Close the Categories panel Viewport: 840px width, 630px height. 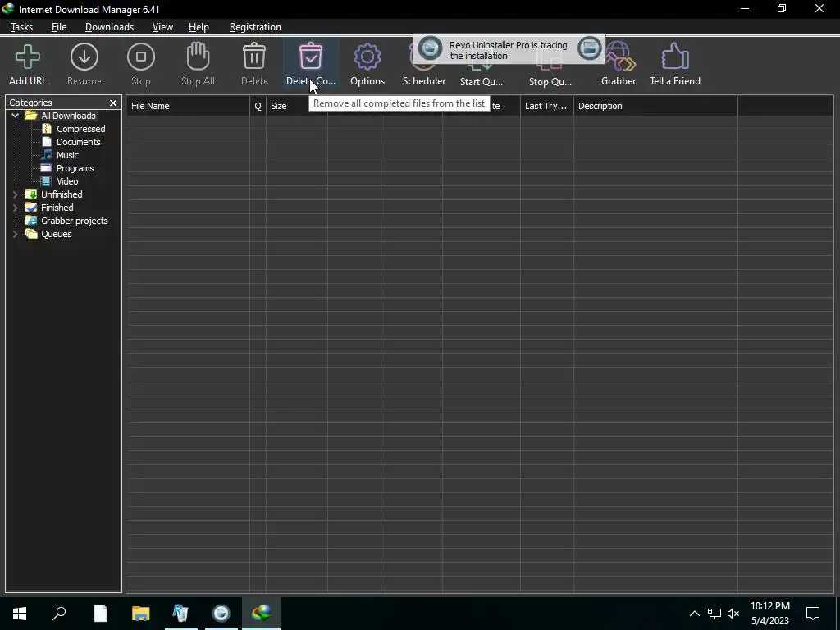(x=113, y=103)
